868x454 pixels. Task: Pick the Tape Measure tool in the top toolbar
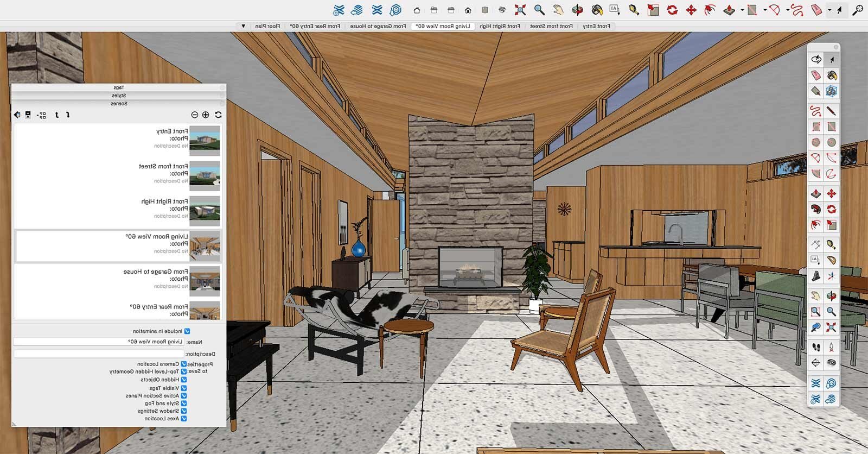(x=634, y=10)
